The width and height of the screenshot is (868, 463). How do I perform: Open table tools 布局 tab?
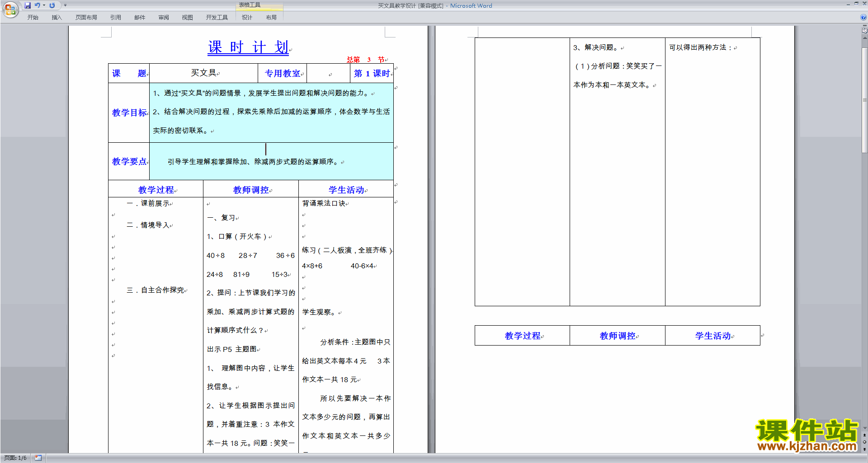(x=271, y=17)
